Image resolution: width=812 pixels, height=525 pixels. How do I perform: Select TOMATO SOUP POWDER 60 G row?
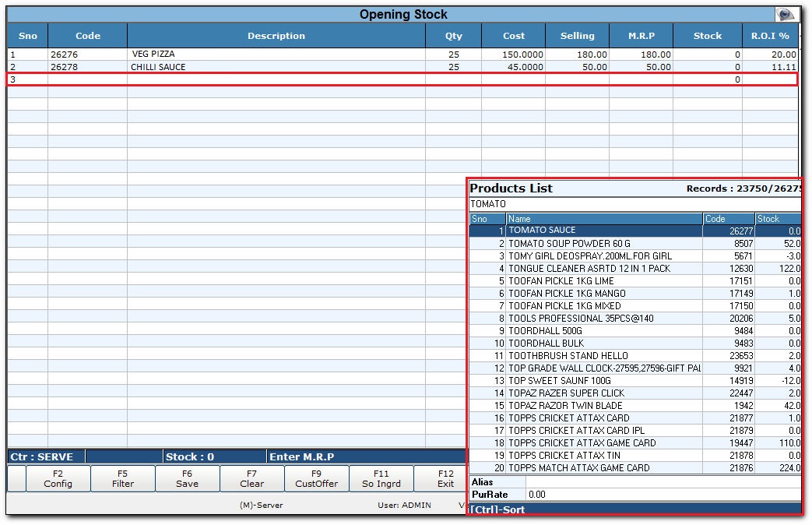tap(604, 243)
